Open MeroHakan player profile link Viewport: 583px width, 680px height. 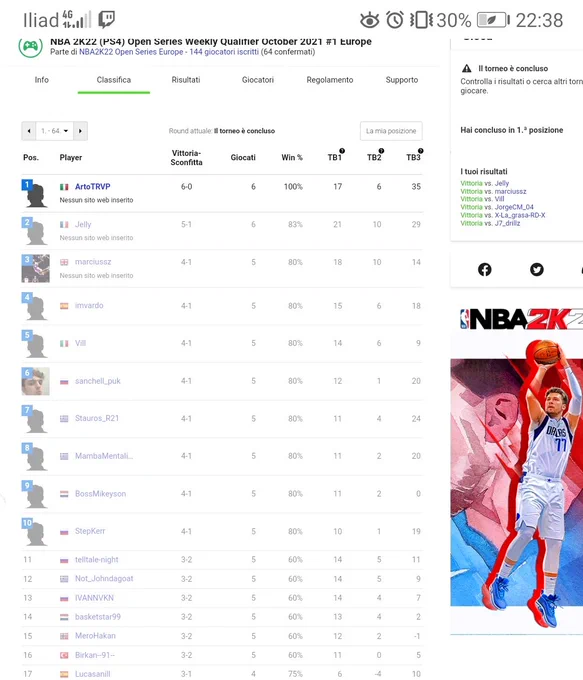click(x=95, y=636)
